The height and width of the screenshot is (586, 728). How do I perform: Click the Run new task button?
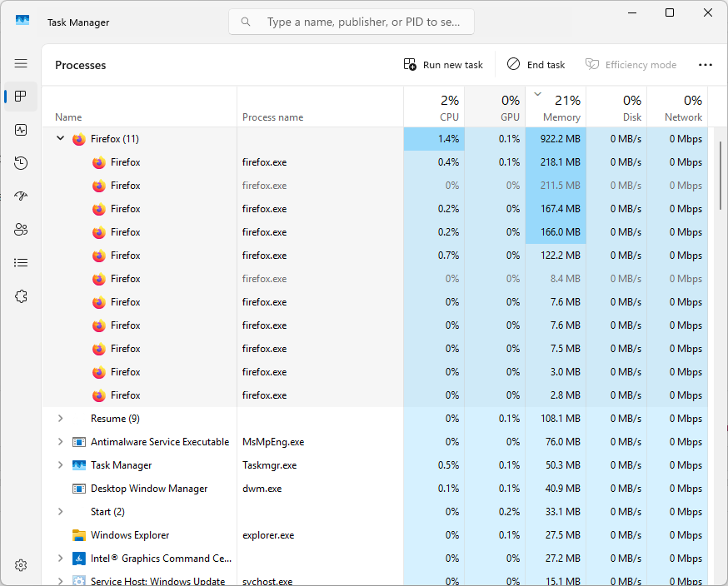click(443, 65)
